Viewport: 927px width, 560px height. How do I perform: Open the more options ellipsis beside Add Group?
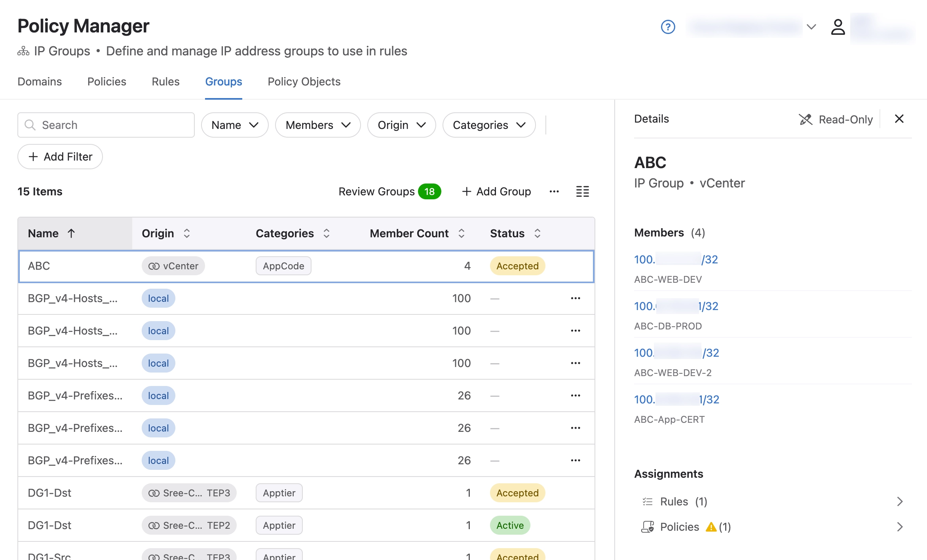pos(554,191)
